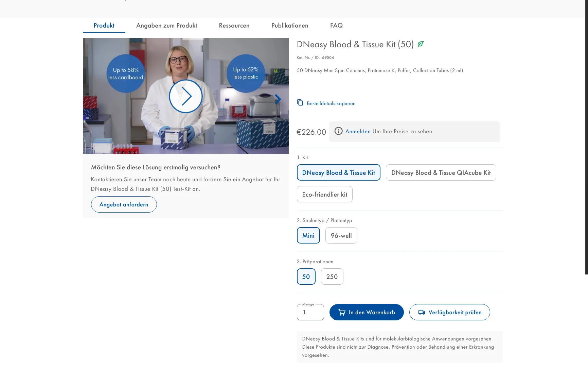This screenshot has height=368, width=588.
Task: Select the 96-well column type
Action: click(341, 235)
